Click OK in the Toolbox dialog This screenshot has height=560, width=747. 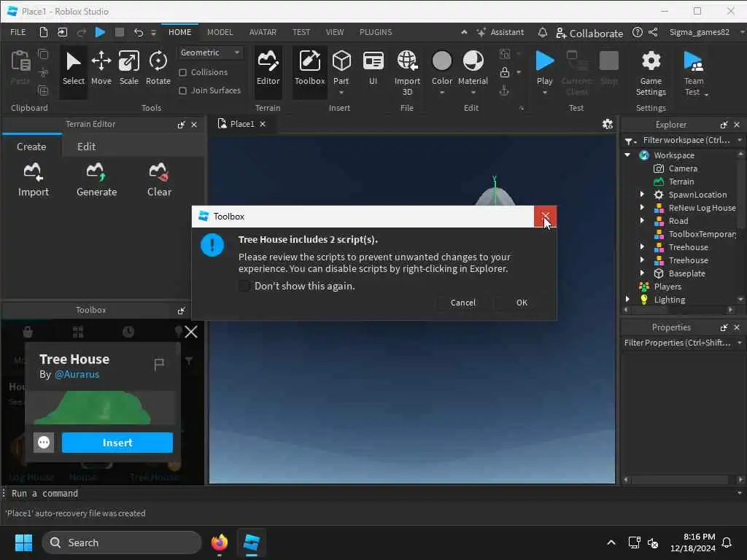[x=522, y=303]
